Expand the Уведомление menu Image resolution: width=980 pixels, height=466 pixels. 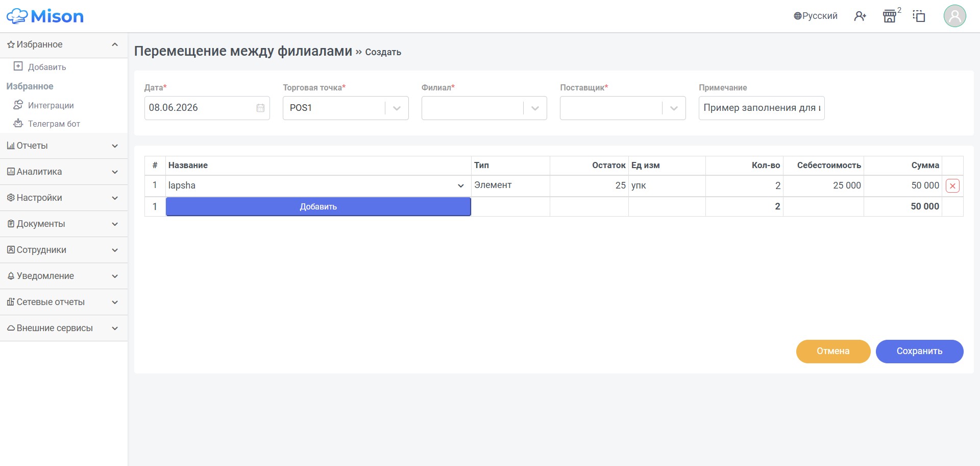tap(64, 276)
